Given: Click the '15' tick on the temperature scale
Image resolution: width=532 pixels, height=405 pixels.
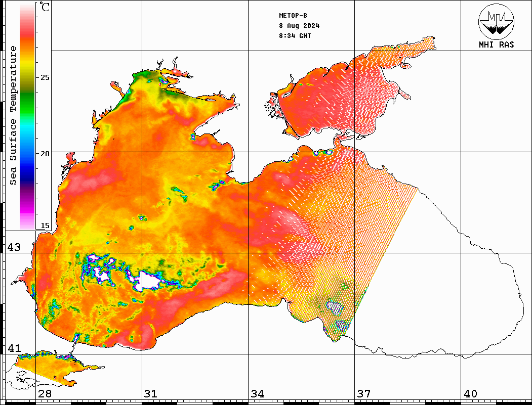Looking at the screenshot, I should click(45, 226).
